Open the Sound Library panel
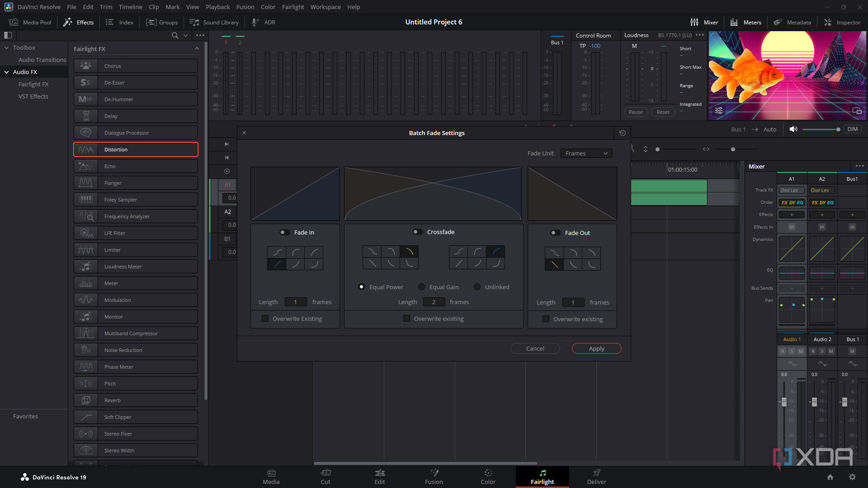Image resolution: width=868 pixels, height=488 pixels. (x=214, y=22)
